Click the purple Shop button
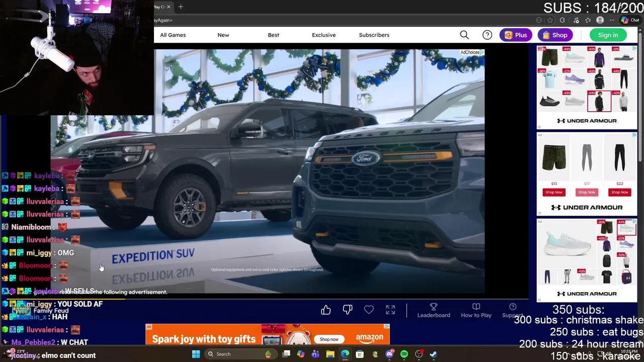This screenshot has width=644, height=362. click(555, 35)
